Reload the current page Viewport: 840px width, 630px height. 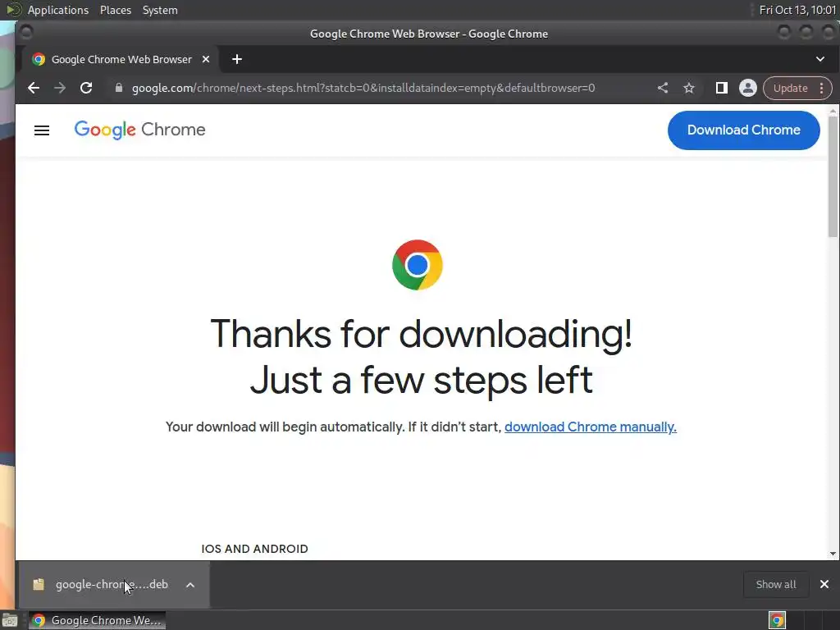86,88
